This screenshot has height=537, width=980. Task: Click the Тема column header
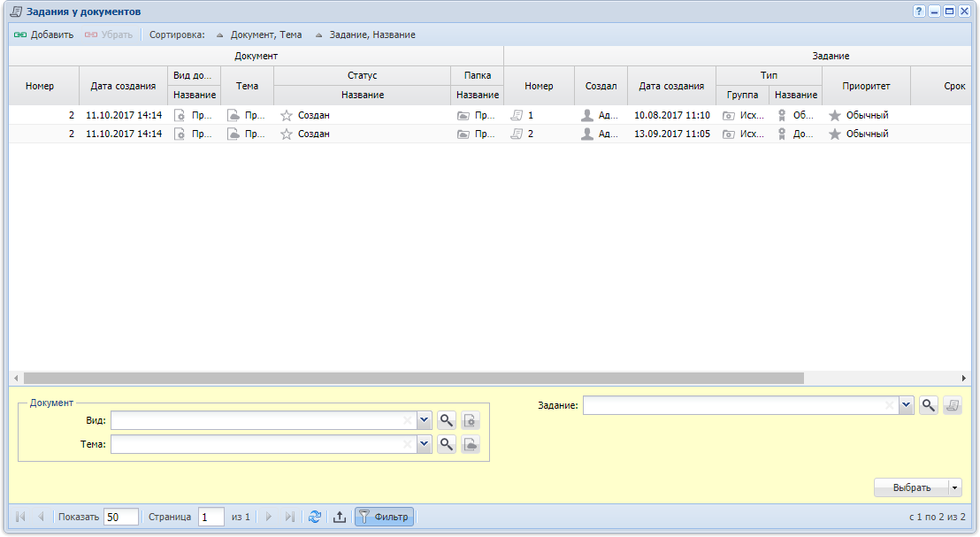[247, 86]
